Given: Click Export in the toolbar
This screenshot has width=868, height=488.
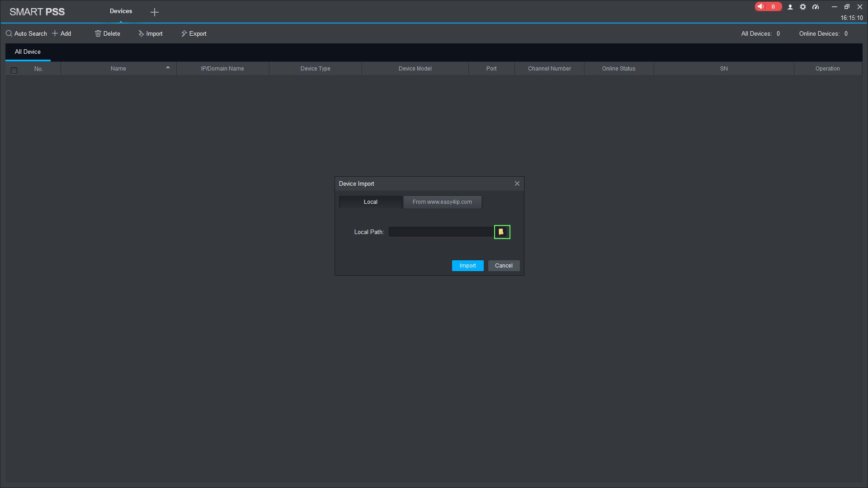Looking at the screenshot, I should click(x=194, y=33).
